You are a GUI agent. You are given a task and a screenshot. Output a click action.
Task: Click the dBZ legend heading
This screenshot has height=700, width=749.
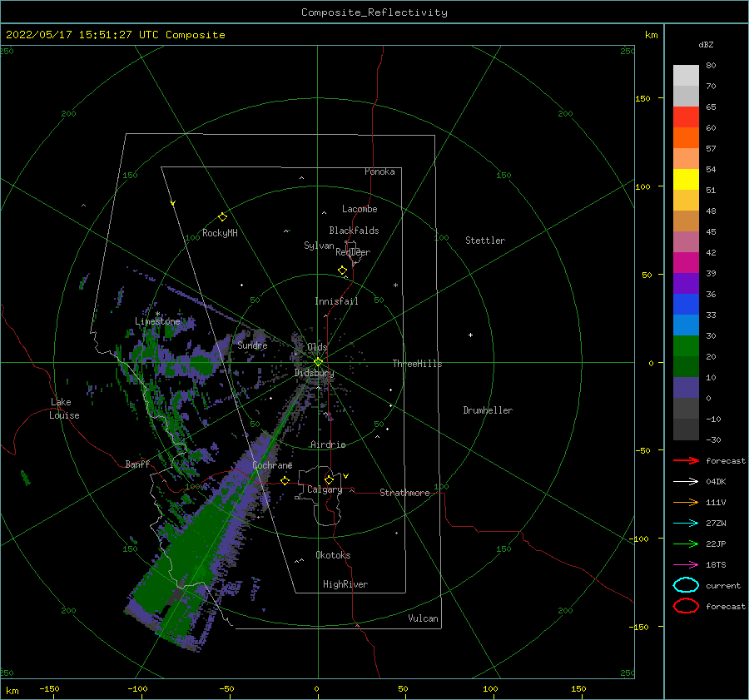tap(706, 44)
